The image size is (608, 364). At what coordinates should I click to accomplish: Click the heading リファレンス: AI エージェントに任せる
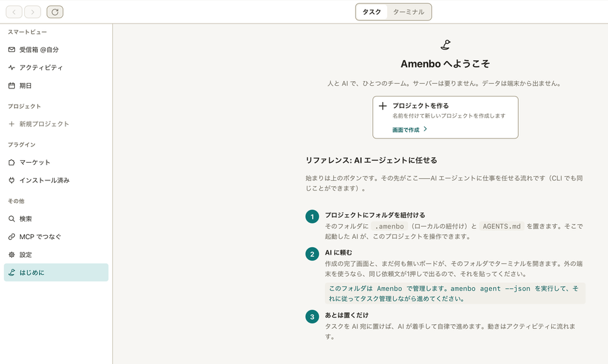point(372,161)
